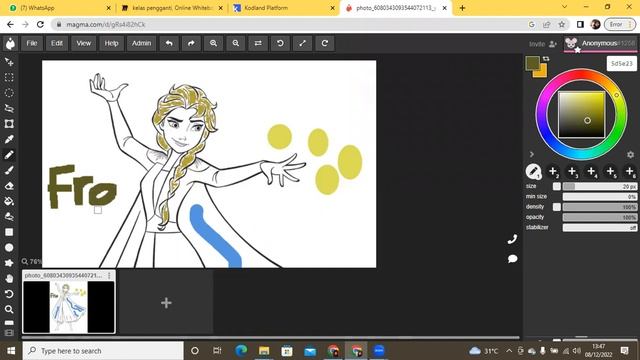The image size is (640, 360).
Task: Select the zoom magnifier tool in left toolbar
Action: tap(9, 309)
